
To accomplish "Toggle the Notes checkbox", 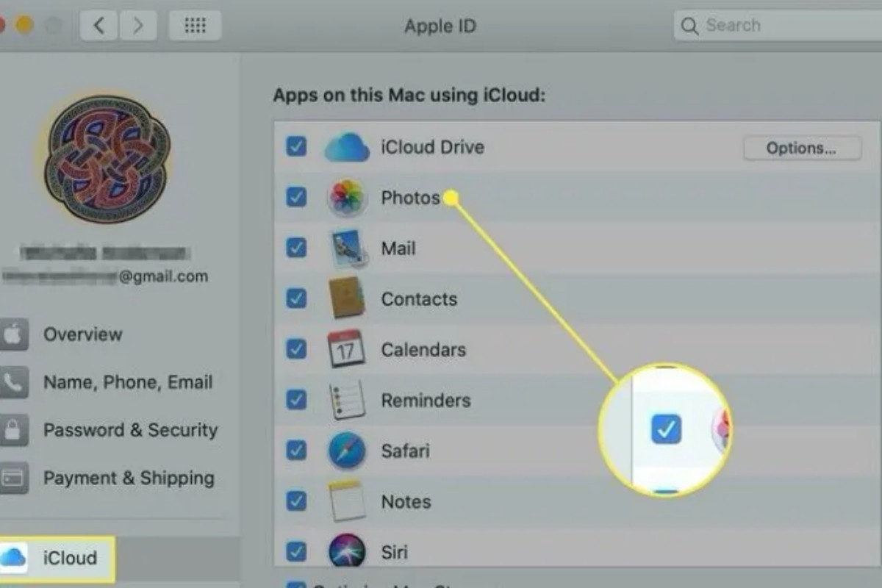I will 296,501.
